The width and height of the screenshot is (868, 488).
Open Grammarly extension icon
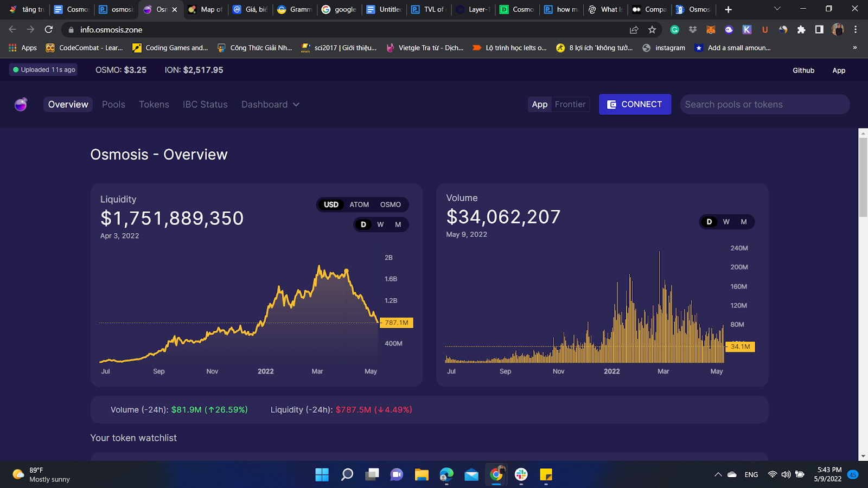675,30
